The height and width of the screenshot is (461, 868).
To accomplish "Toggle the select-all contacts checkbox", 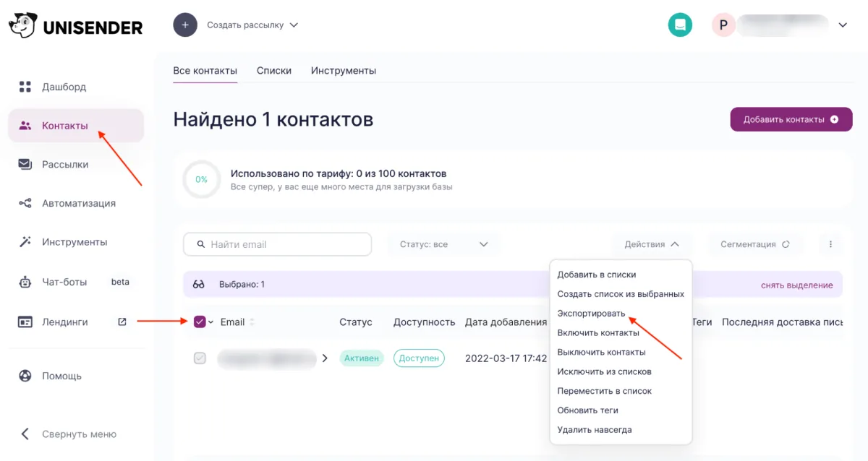I will pyautogui.click(x=200, y=322).
